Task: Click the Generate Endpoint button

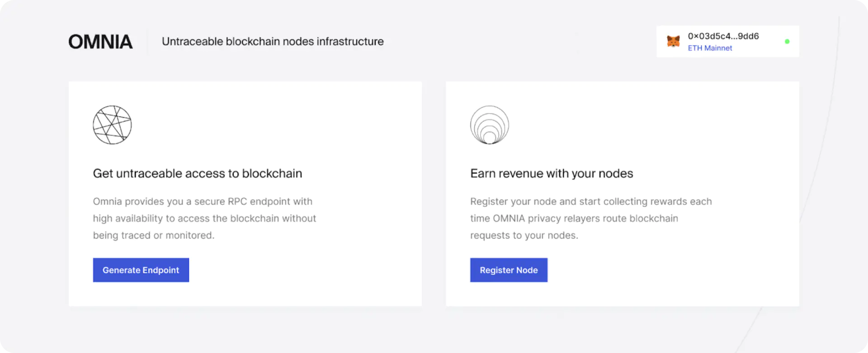Action: coord(141,270)
